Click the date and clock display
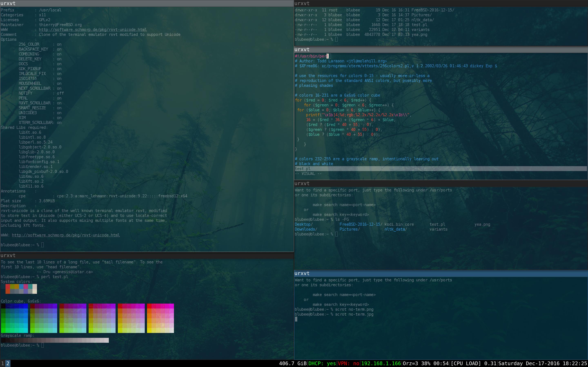This screenshot has width=588, height=367. pos(542,363)
